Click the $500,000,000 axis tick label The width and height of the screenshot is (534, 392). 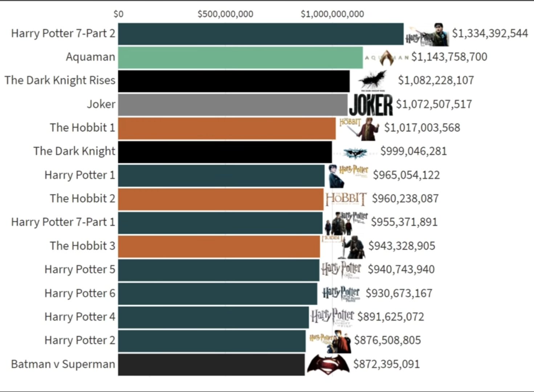(225, 14)
